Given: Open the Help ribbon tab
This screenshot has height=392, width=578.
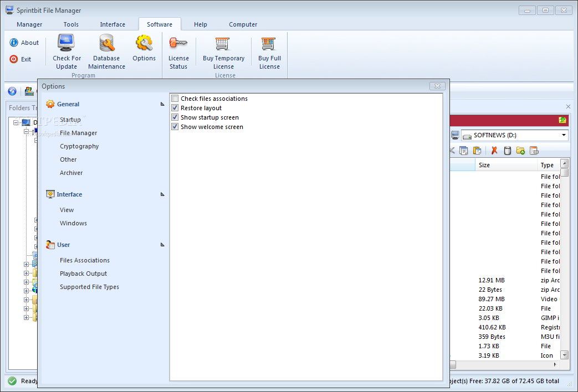Looking at the screenshot, I should [201, 24].
